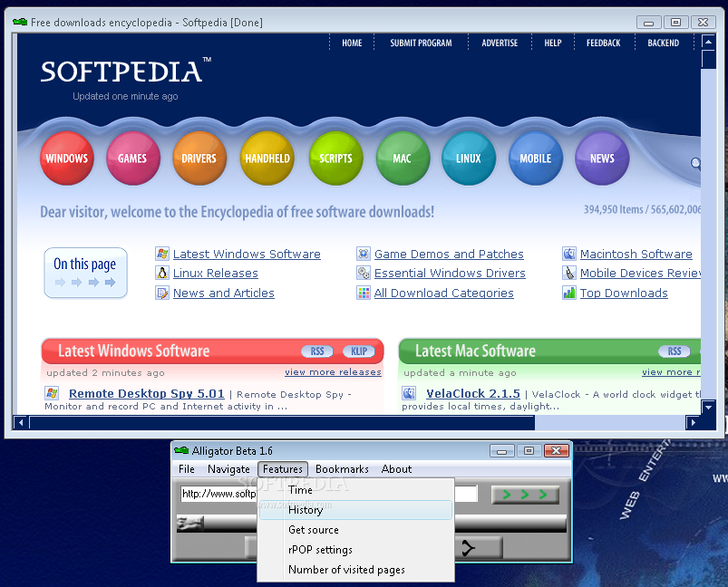Open the orange DRIVERS category ball
The image size is (728, 587).
(x=199, y=159)
